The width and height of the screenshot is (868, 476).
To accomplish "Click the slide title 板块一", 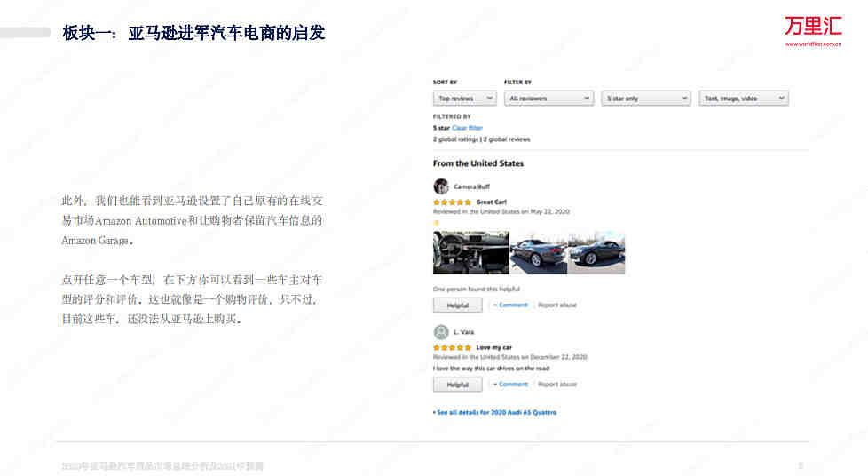I will (193, 33).
